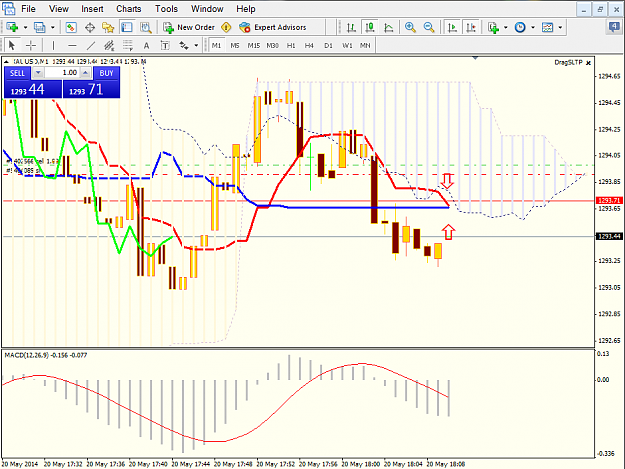The image size is (625, 469).
Task: Open the chat notifications icon
Action: pyautogui.click(x=615, y=27)
